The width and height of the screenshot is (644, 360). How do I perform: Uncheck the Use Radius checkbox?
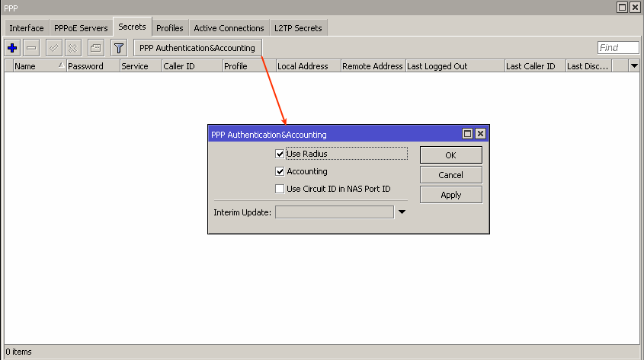tap(280, 154)
